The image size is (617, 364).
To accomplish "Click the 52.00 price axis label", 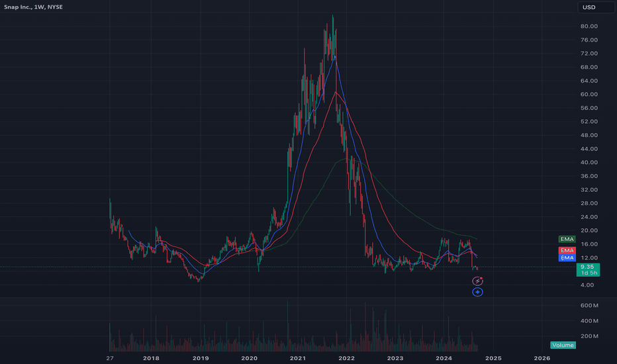I will tap(589, 122).
